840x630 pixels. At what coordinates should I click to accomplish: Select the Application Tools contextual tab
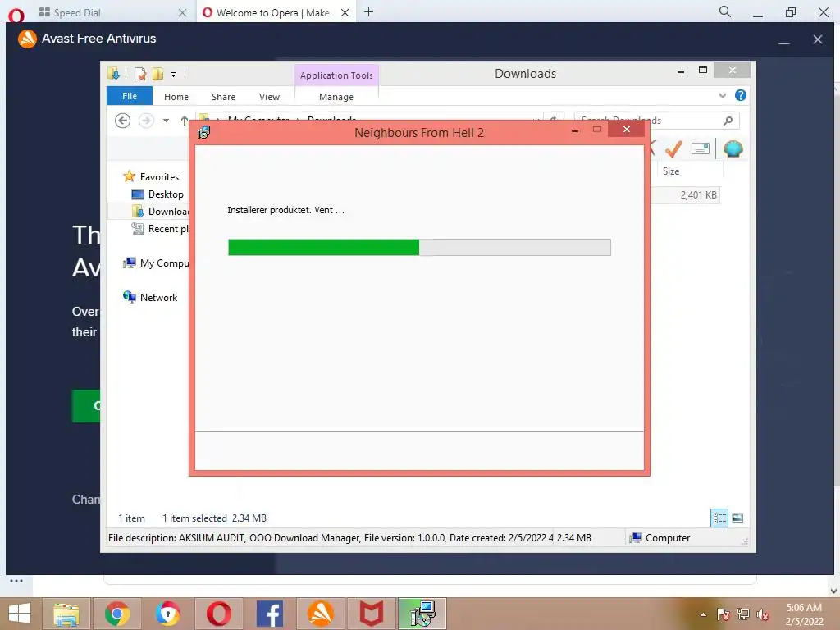coord(336,75)
